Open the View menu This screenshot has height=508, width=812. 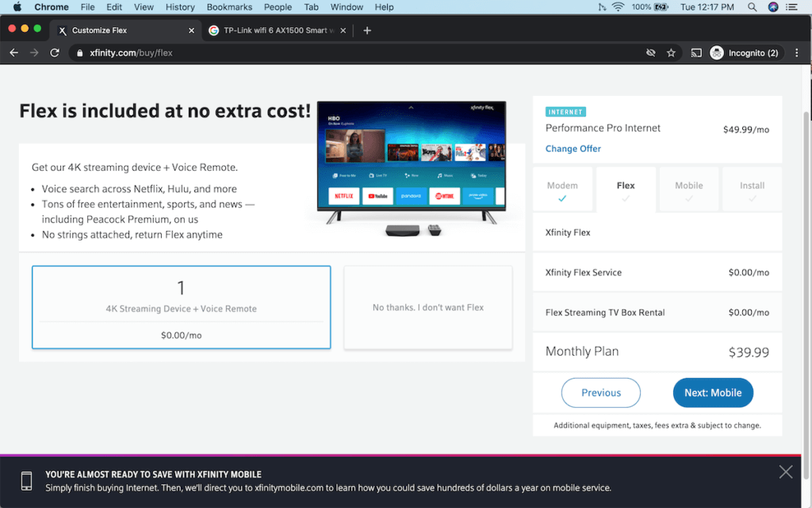144,6
